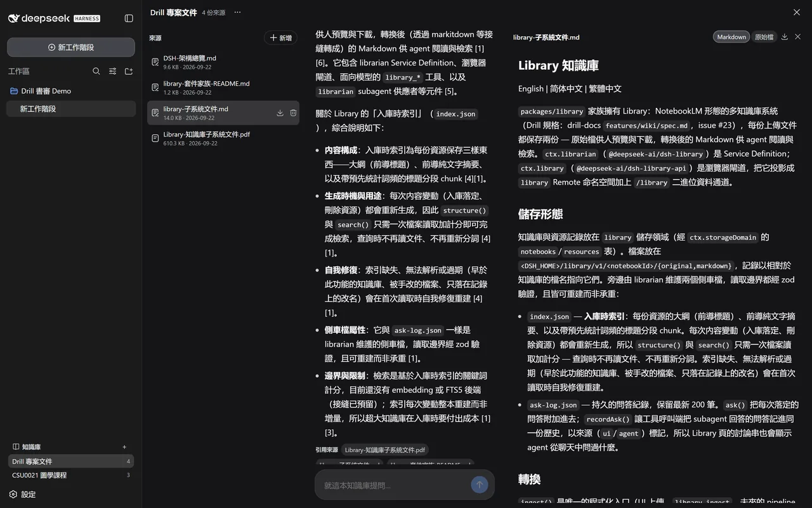Close the knowledge base view top-right
Image resolution: width=812 pixels, height=508 pixels.
coord(797,12)
